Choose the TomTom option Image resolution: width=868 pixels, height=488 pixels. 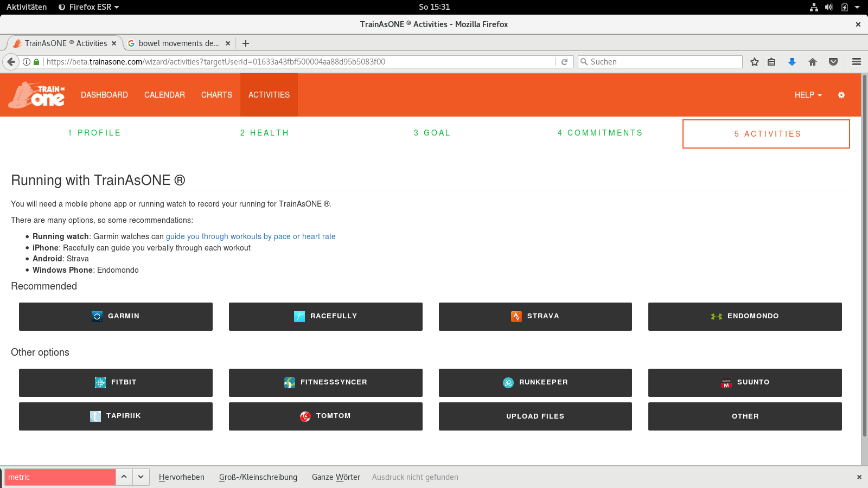325,416
